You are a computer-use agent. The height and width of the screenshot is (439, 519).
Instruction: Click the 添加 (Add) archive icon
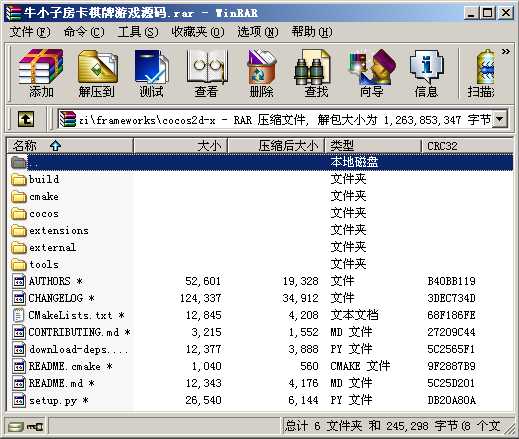41,73
